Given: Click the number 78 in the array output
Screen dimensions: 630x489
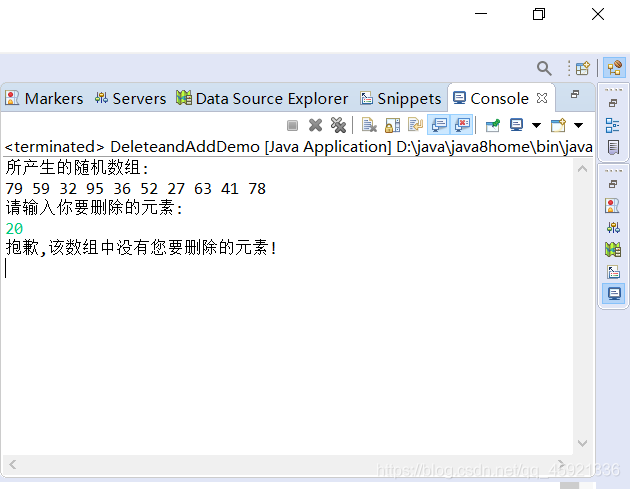Looking at the screenshot, I should click(257, 188).
